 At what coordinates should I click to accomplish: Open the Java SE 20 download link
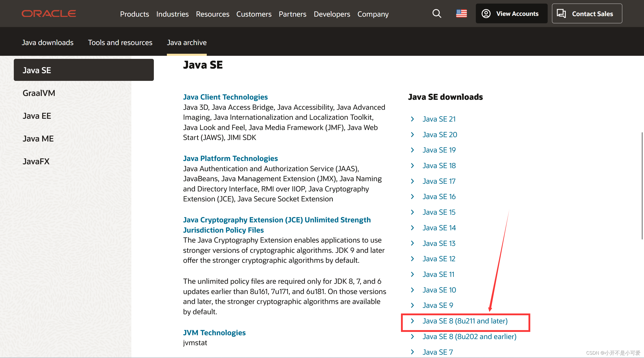coord(440,135)
